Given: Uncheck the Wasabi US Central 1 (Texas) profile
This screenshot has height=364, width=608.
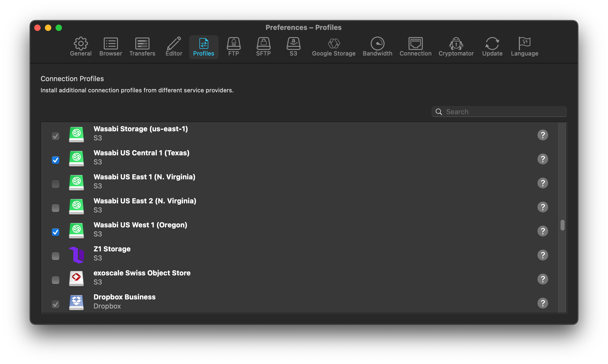Looking at the screenshot, I should tap(56, 160).
